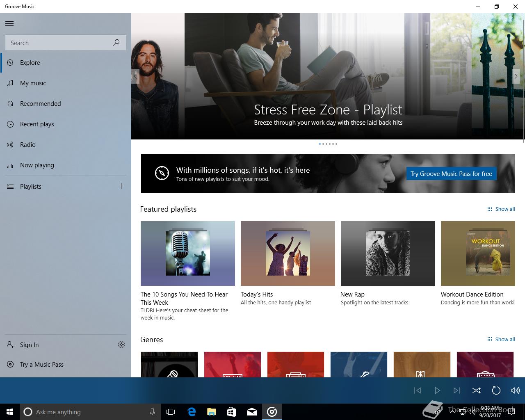
Task: Open Windows Start menu
Action: tap(10, 412)
